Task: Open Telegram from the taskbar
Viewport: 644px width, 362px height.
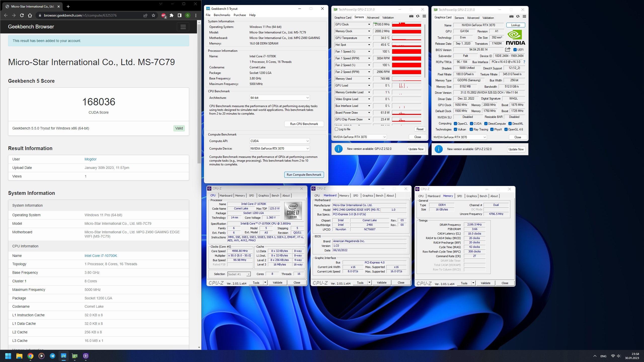Action: (x=53, y=356)
